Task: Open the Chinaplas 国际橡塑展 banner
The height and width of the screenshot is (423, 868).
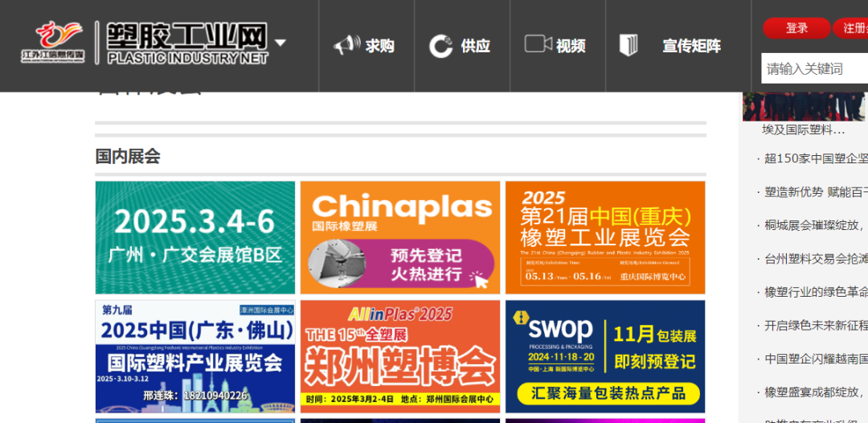Action: (400, 237)
